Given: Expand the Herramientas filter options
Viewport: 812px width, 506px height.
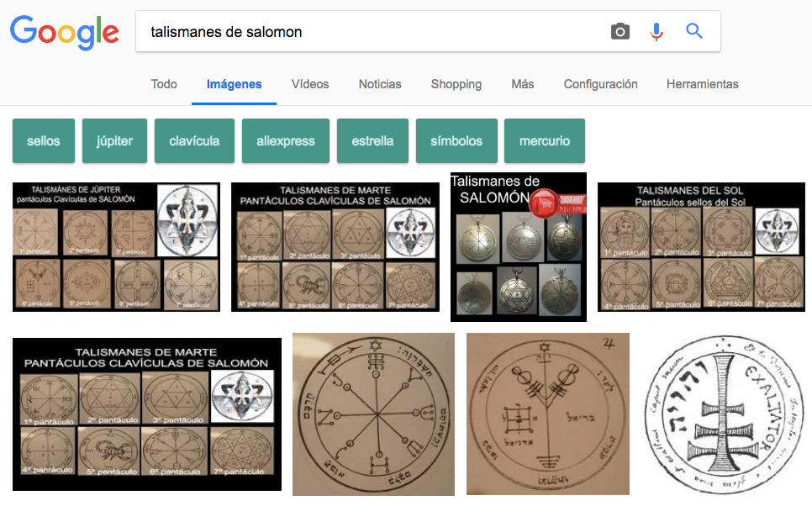Looking at the screenshot, I should (x=702, y=84).
